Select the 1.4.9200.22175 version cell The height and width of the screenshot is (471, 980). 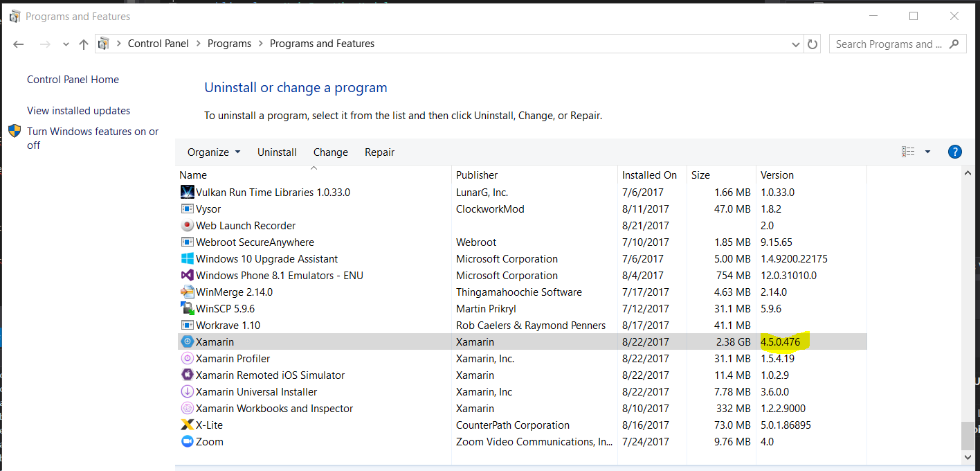[794, 258]
